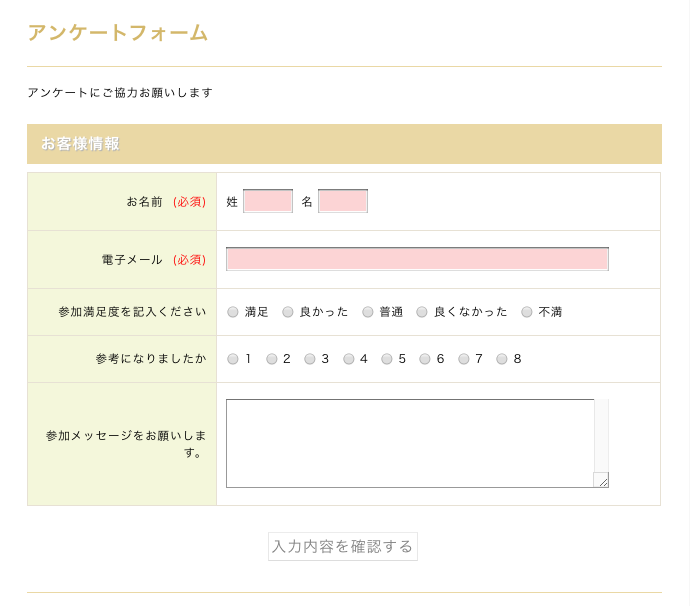Focus the 電子メール email input field
Viewport: 690px width, 606px height.
pyautogui.click(x=417, y=259)
